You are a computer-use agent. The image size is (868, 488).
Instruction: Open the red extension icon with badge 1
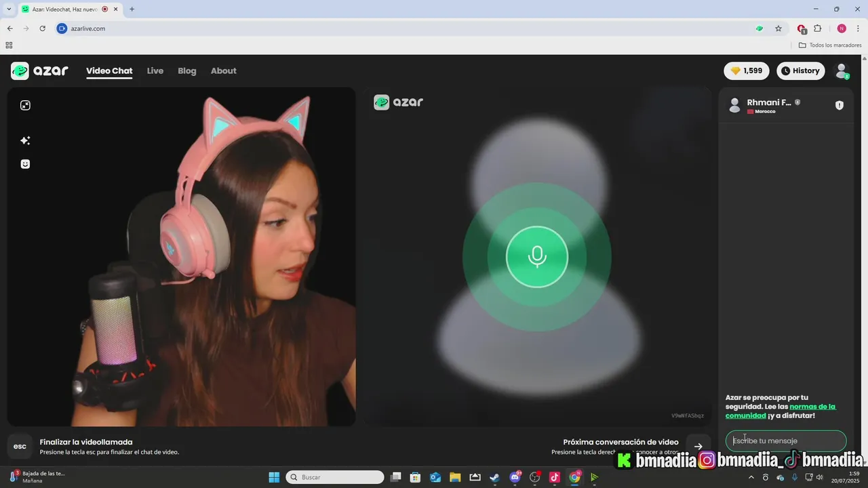coord(802,28)
